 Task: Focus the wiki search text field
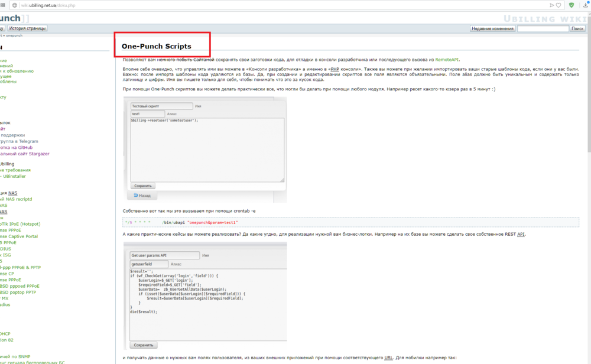click(x=543, y=28)
